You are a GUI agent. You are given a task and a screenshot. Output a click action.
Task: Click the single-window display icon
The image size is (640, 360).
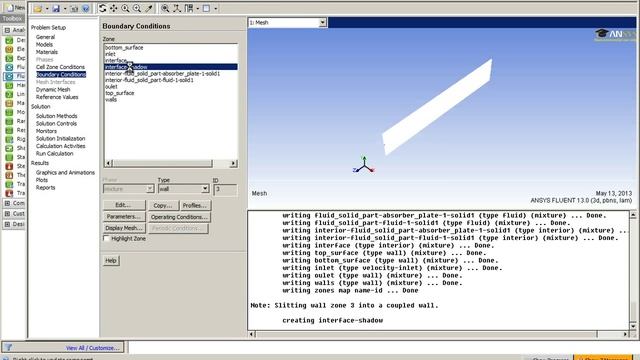pyautogui.click(x=207, y=8)
